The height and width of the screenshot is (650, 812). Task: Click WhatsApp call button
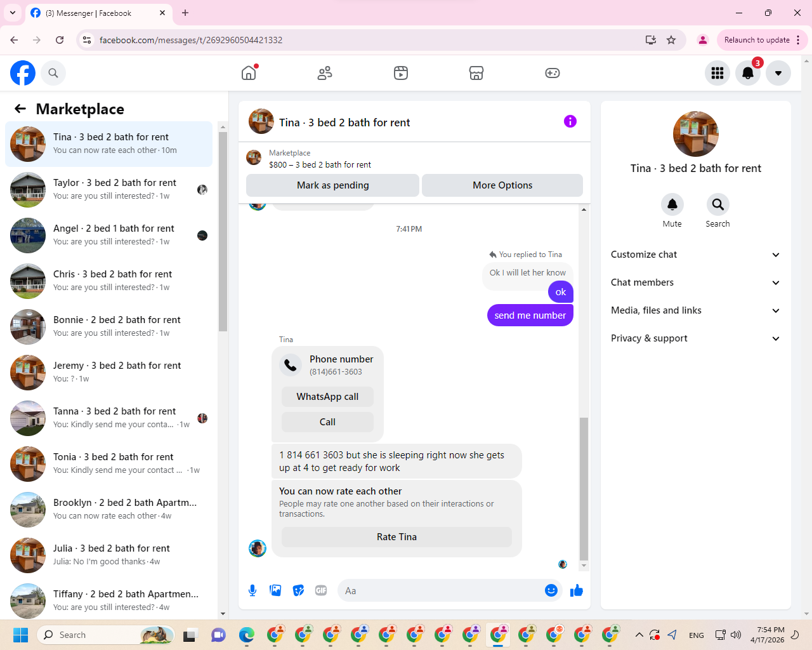(x=327, y=397)
